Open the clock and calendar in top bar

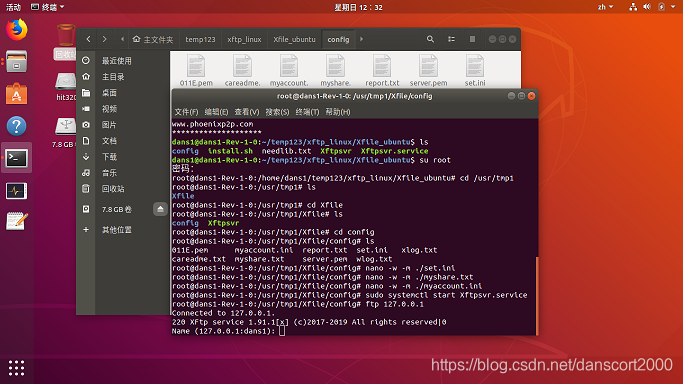click(358, 7)
